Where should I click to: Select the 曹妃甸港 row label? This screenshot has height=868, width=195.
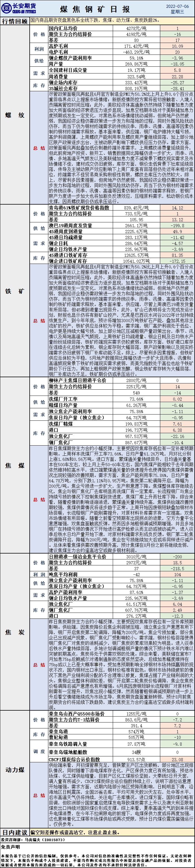click(58, 737)
